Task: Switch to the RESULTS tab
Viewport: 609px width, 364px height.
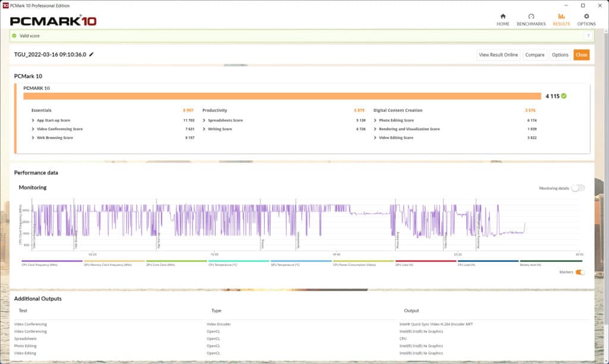Action: click(x=561, y=20)
